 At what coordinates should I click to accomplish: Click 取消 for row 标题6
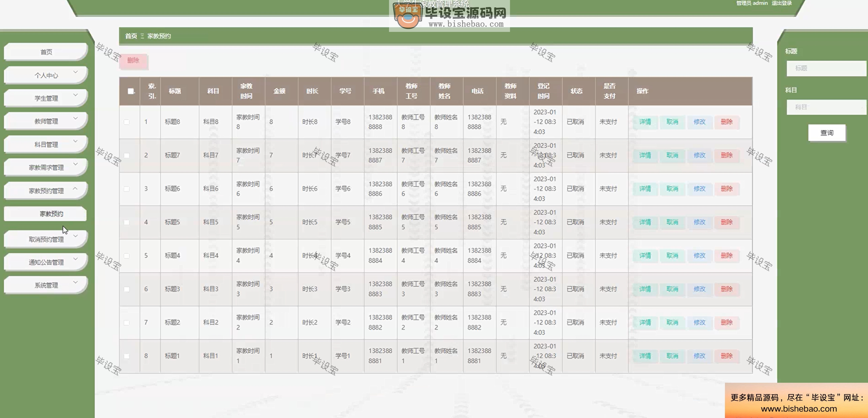672,189
